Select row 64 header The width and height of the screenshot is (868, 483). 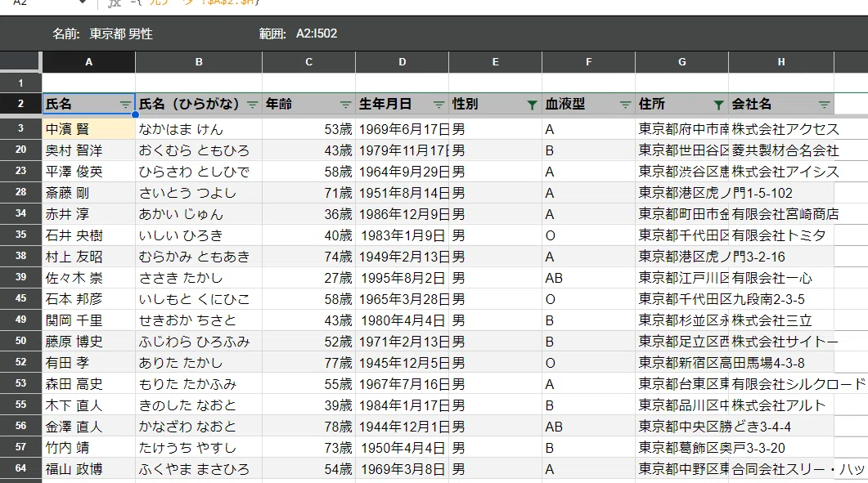click(20, 468)
